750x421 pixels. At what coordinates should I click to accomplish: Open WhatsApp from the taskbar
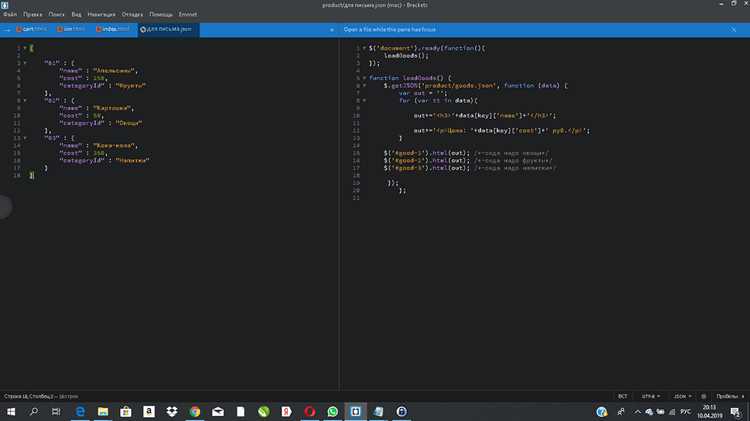point(332,411)
